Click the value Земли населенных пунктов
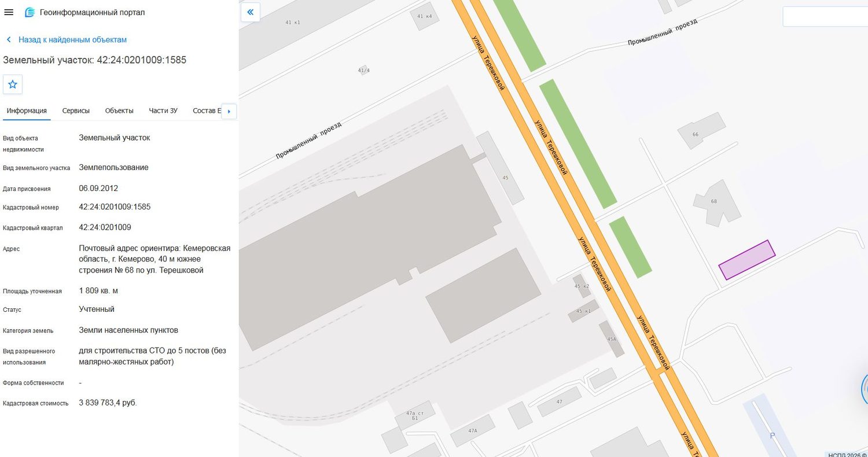This screenshot has width=868, height=457. (128, 330)
